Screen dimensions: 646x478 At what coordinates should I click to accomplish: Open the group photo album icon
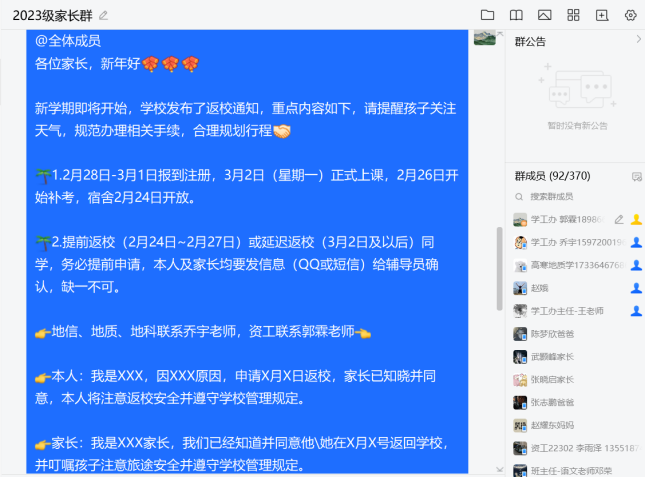coord(545,15)
